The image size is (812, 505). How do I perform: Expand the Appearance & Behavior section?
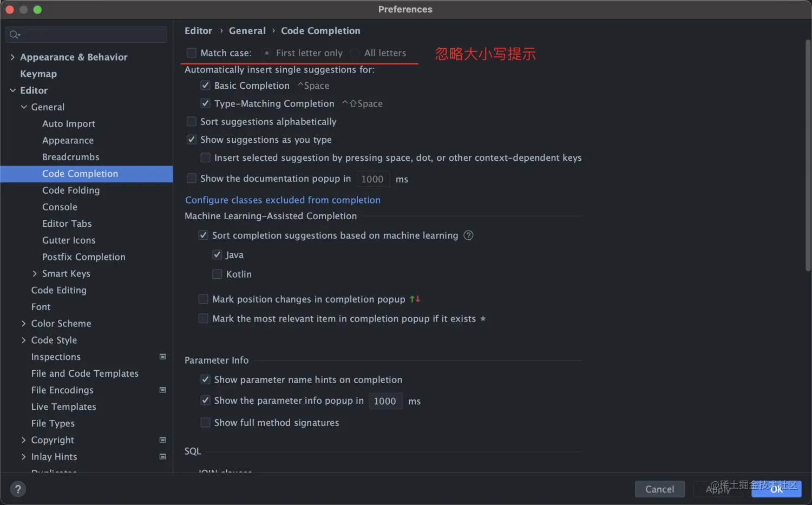point(12,57)
